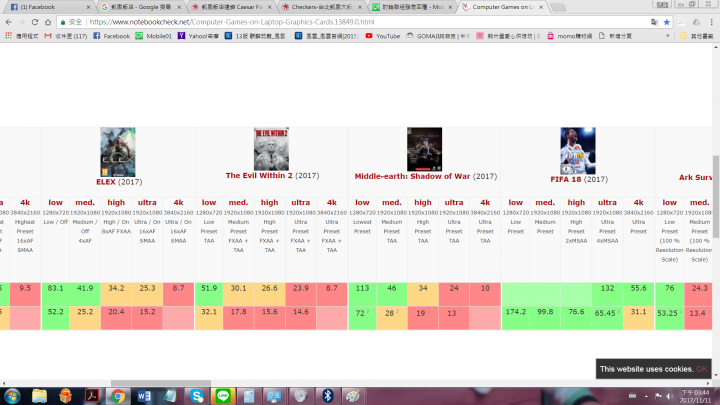
Task: Open LINE messenger from the taskbar
Action: [223, 396]
